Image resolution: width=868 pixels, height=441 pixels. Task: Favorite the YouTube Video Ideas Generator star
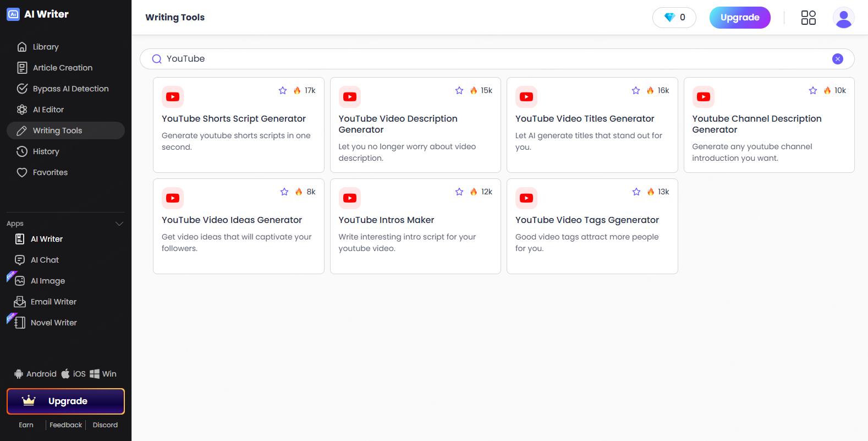(x=284, y=192)
